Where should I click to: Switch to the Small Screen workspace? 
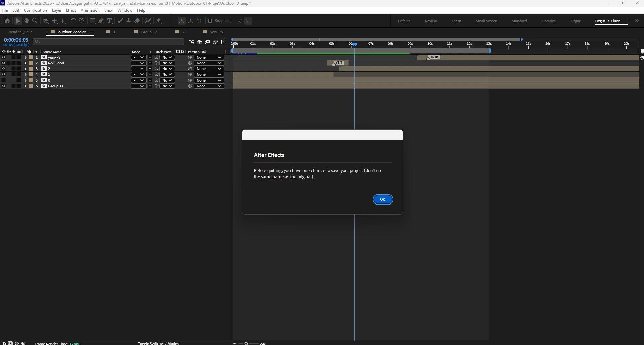[x=486, y=21]
